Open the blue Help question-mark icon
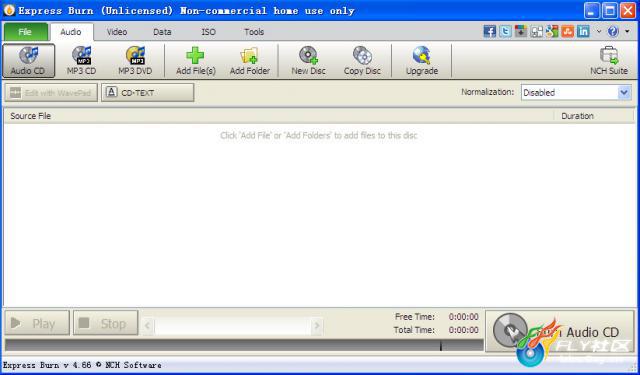Image resolution: width=640 pixels, height=375 pixels. [x=613, y=31]
